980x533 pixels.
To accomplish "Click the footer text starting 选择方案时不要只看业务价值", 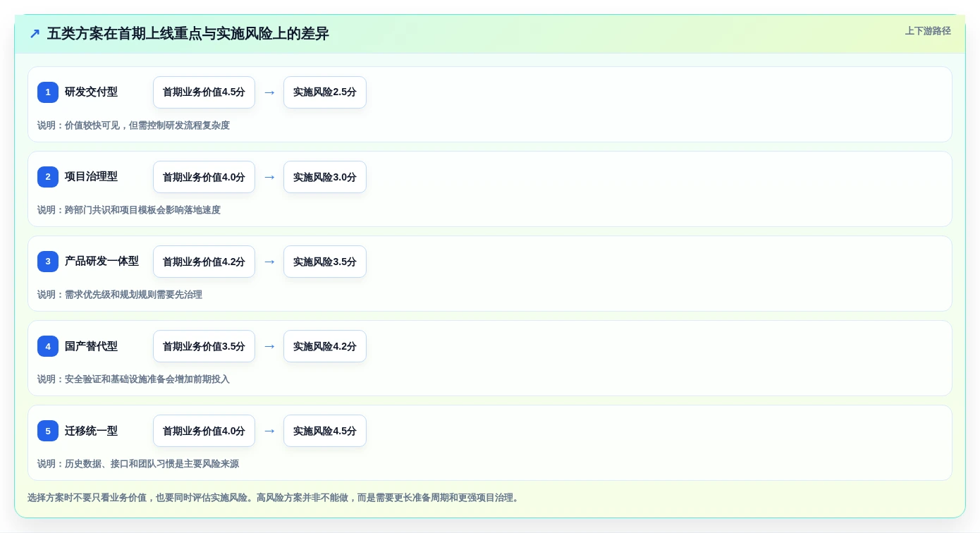I will pyautogui.click(x=275, y=498).
